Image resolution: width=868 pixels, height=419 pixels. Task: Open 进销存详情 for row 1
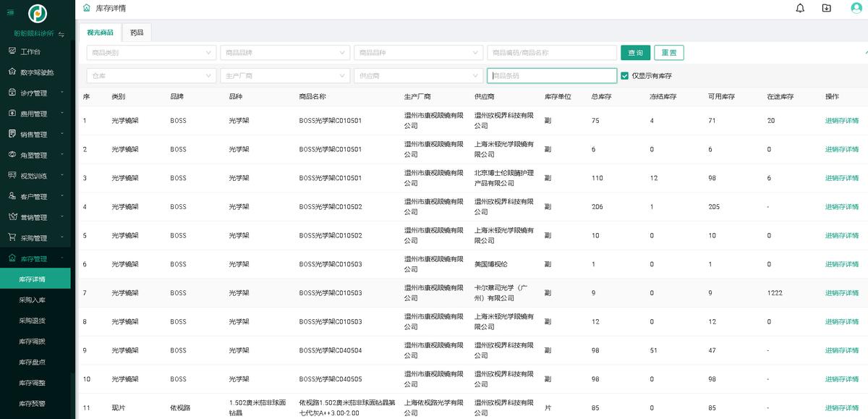(x=841, y=121)
